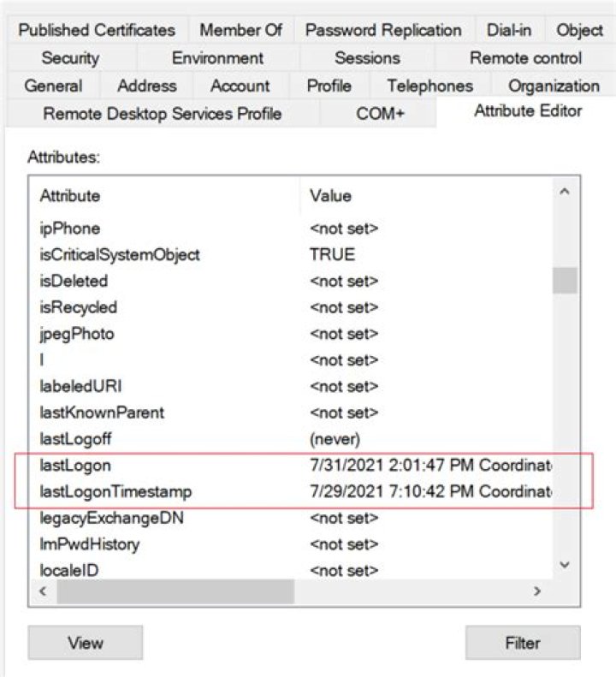Go to the Organization tab
Viewport: 616px width, 677px height.
tap(554, 86)
